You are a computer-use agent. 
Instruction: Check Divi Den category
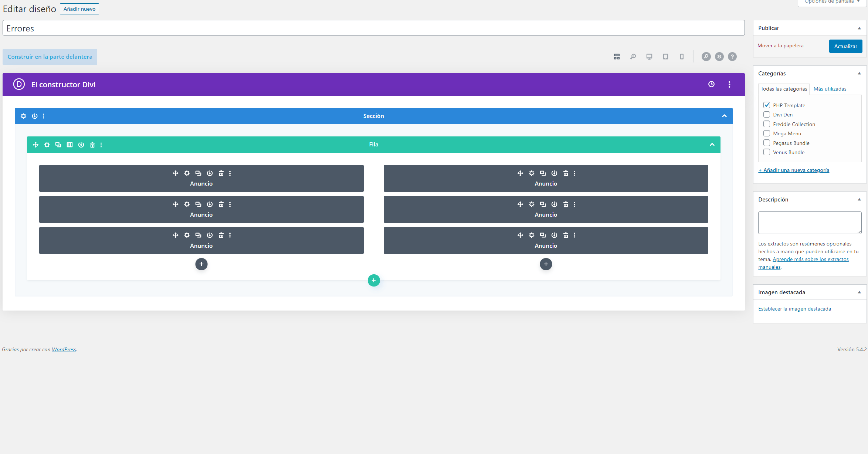tap(767, 115)
